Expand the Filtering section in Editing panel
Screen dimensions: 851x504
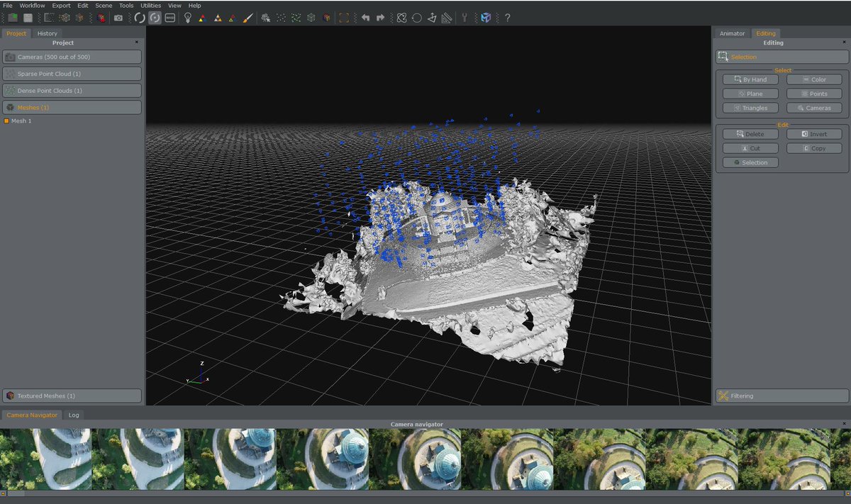(782, 396)
